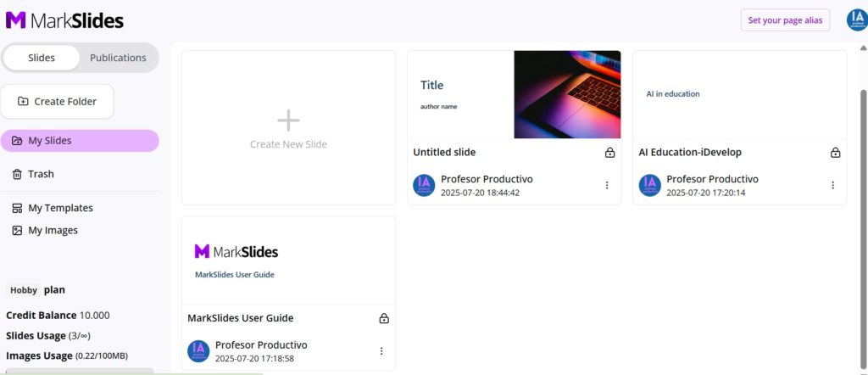Click the My Templates layout icon
The height and width of the screenshot is (375, 868).
coord(17,208)
